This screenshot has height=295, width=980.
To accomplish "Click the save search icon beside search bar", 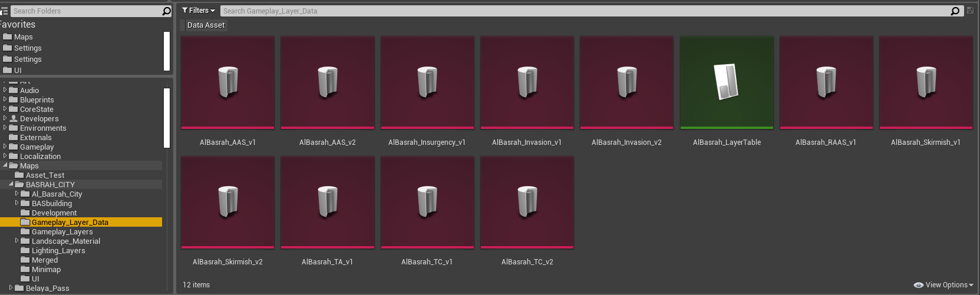I will coord(970,11).
